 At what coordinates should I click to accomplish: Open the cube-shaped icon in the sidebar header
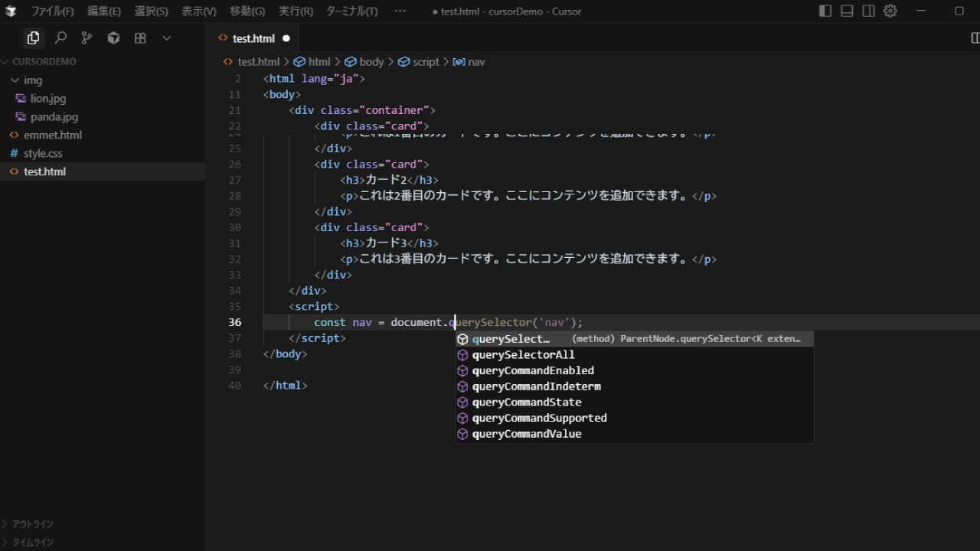113,38
